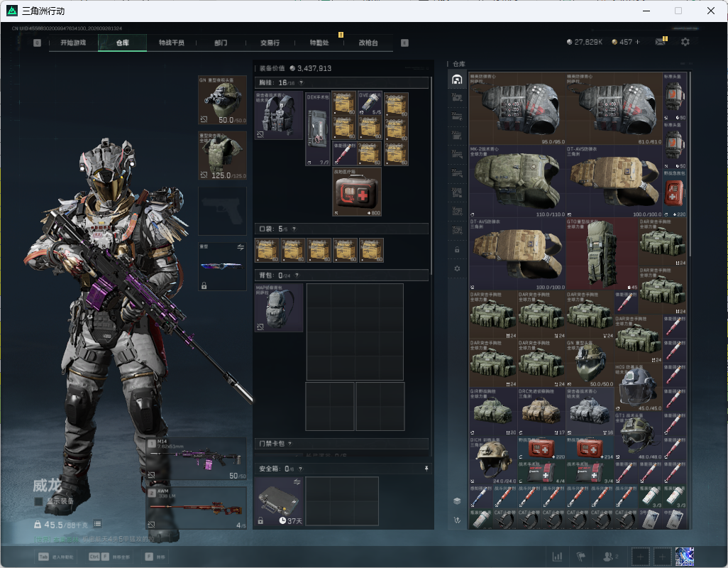Viewport: 728px width, 568px height.
Task: Select the equipped helmet showing 50.0/50.0
Action: pos(222,100)
